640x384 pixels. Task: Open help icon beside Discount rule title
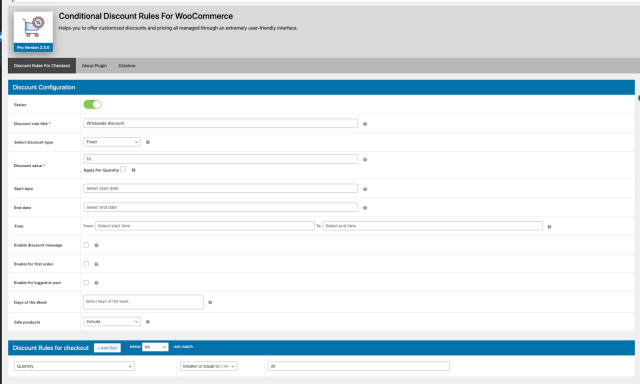pyautogui.click(x=365, y=124)
